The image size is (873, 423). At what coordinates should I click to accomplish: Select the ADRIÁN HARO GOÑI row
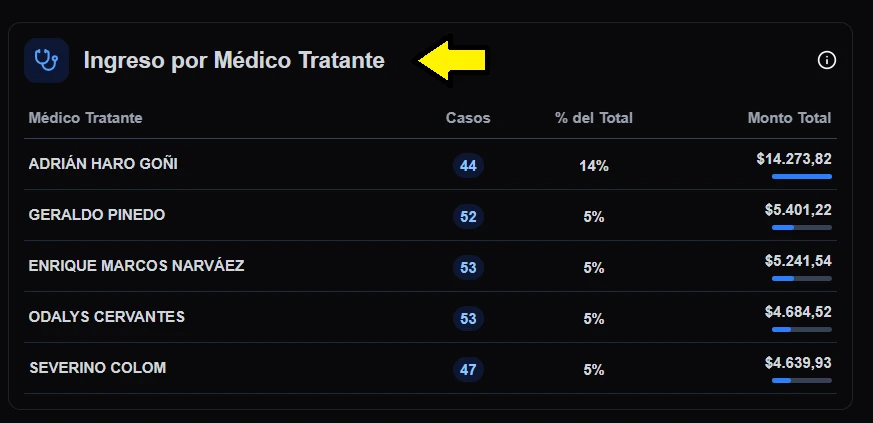[x=104, y=163]
